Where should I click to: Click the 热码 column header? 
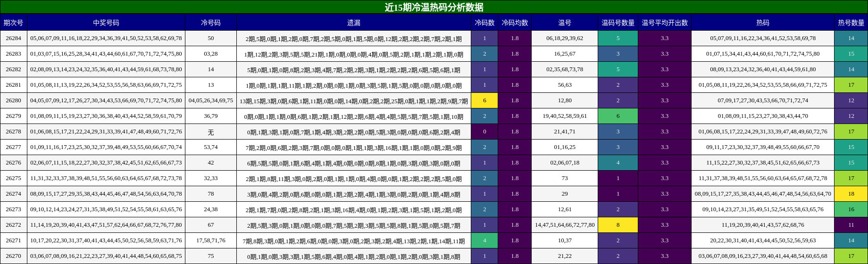pos(763,23)
